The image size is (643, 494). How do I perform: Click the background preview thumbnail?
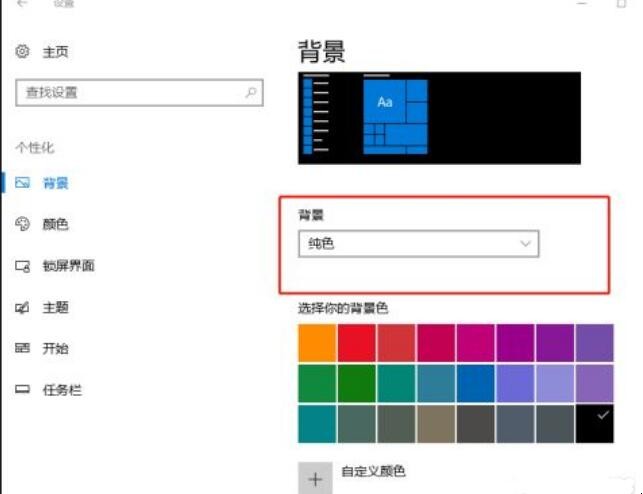tap(439, 118)
